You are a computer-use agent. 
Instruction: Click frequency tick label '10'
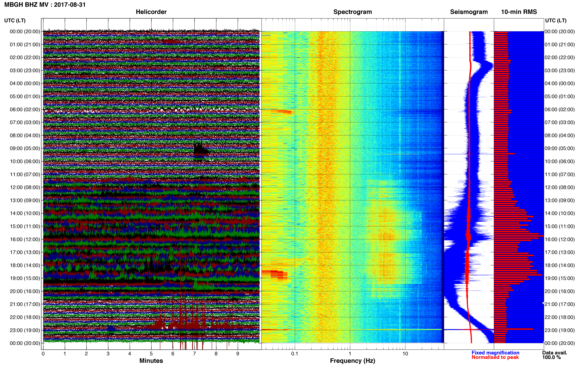[x=405, y=354]
